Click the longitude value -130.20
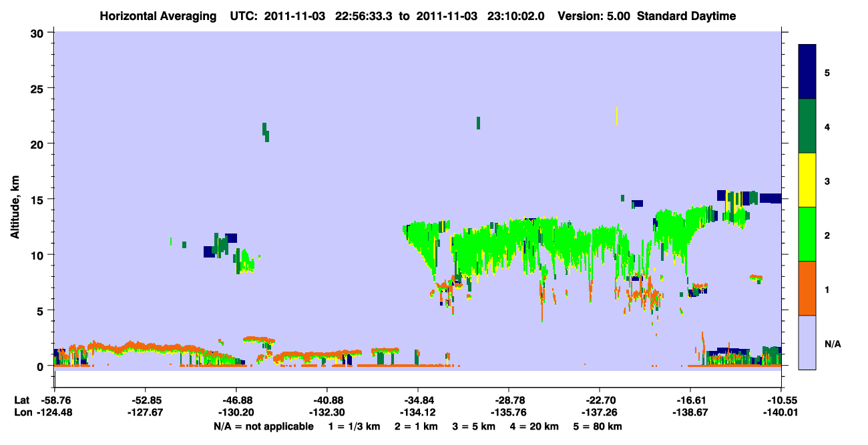Image resolution: width=868 pixels, height=445 pixels. (236, 412)
